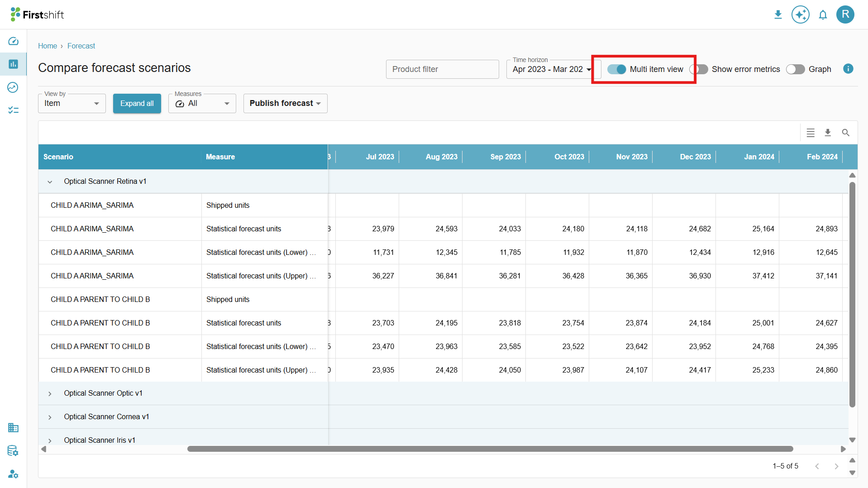Viewport: 868px width, 488px height.
Task: Open the checklist tasks sidebar icon
Action: click(13, 110)
